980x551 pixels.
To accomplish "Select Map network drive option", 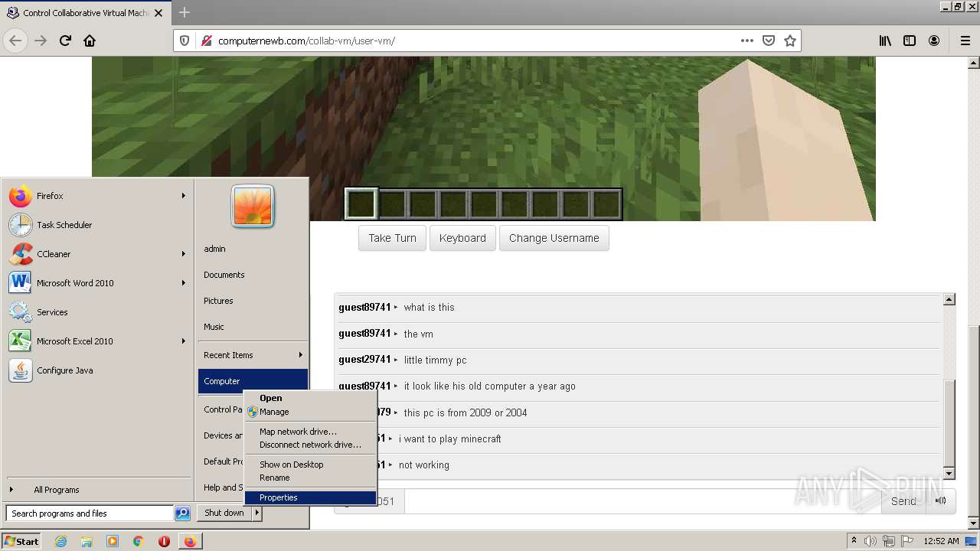I will pos(310,432).
